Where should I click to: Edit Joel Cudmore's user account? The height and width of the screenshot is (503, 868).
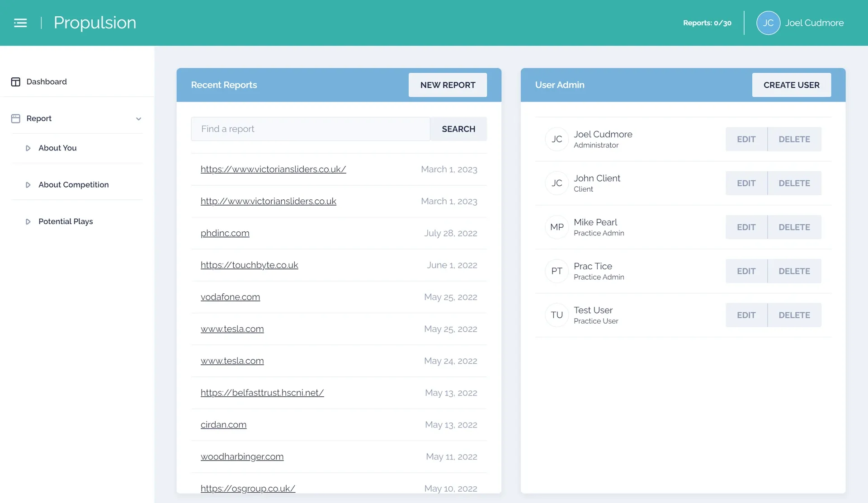click(x=746, y=139)
